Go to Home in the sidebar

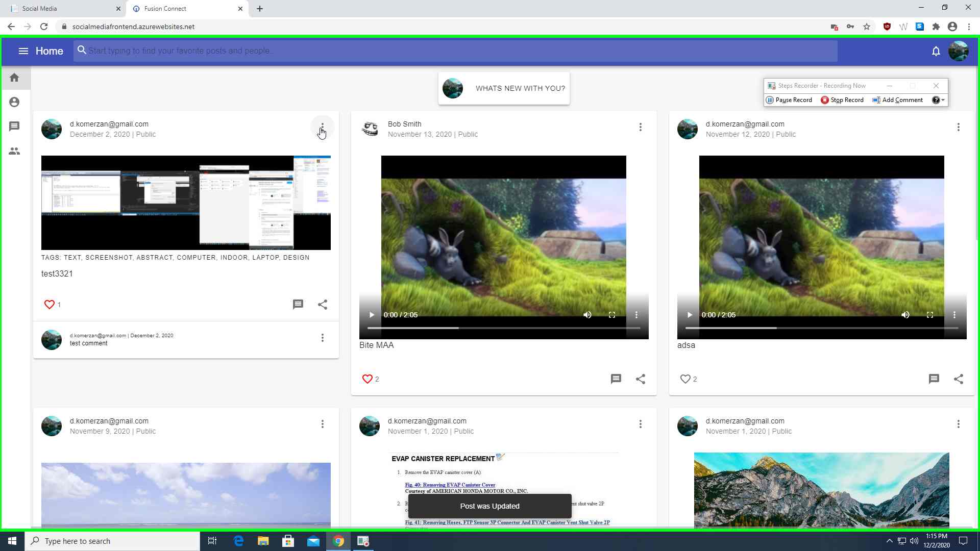14,78
